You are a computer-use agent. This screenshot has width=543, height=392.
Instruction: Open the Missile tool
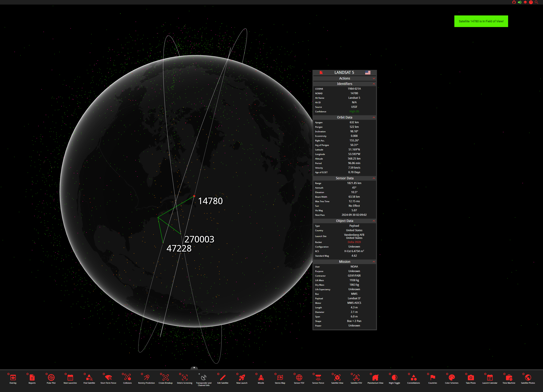click(x=261, y=379)
